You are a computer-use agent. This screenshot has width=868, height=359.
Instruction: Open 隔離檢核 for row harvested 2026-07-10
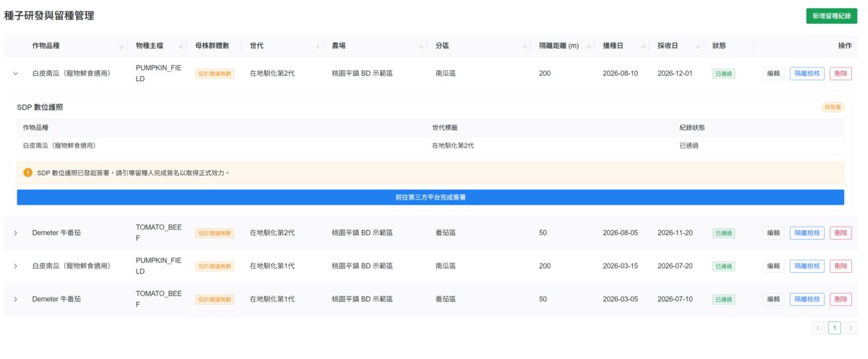coord(807,299)
